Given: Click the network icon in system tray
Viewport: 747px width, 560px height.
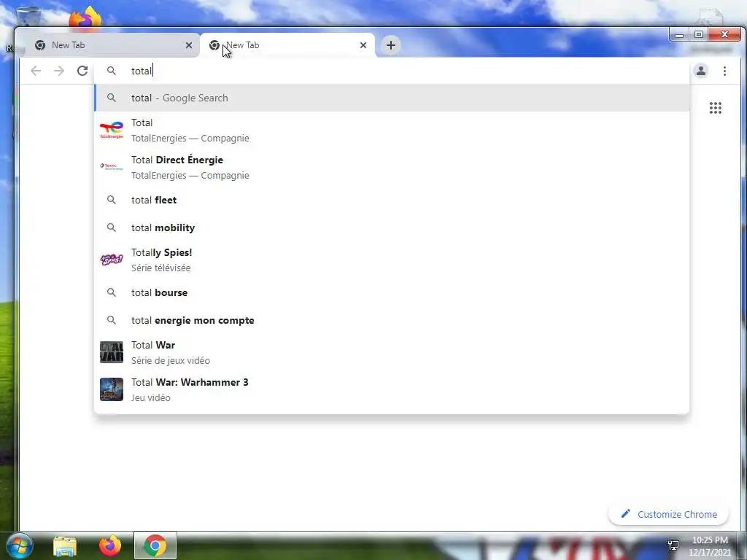Looking at the screenshot, I should pyautogui.click(x=673, y=545).
